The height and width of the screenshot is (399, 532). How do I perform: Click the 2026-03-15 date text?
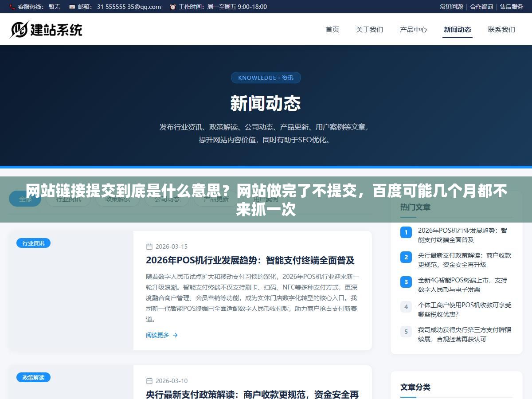(172, 246)
